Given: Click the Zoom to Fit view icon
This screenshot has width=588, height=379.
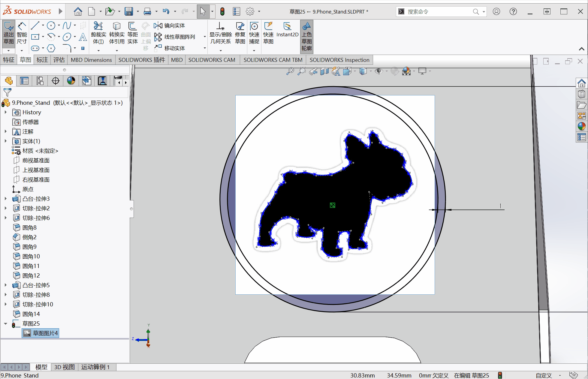Looking at the screenshot, I should 290,71.
